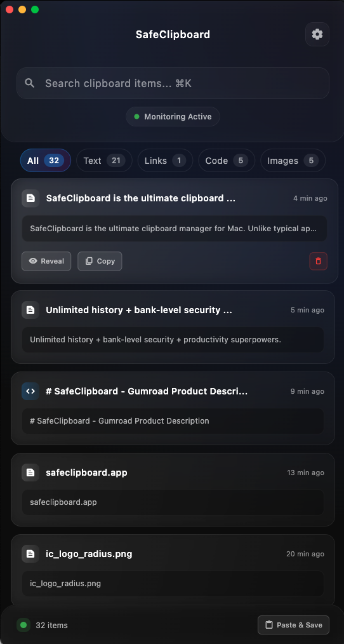Click the SafeClipboard window title
The width and height of the screenshot is (344, 644).
pyautogui.click(x=173, y=34)
